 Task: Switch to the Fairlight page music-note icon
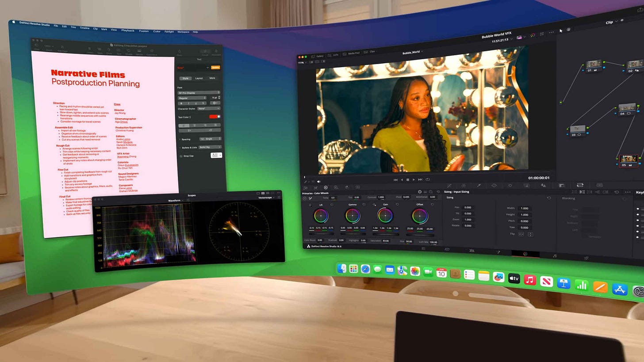coord(555,256)
